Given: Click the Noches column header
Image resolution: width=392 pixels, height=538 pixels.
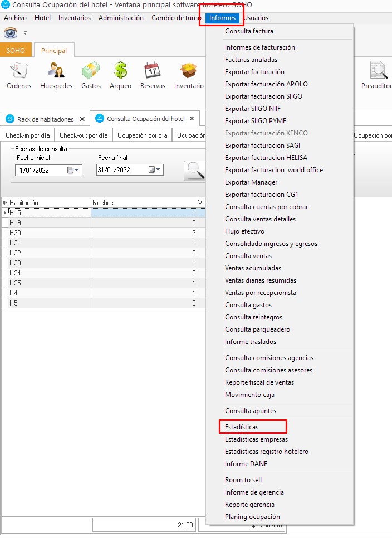Looking at the screenshot, I should pyautogui.click(x=143, y=203).
